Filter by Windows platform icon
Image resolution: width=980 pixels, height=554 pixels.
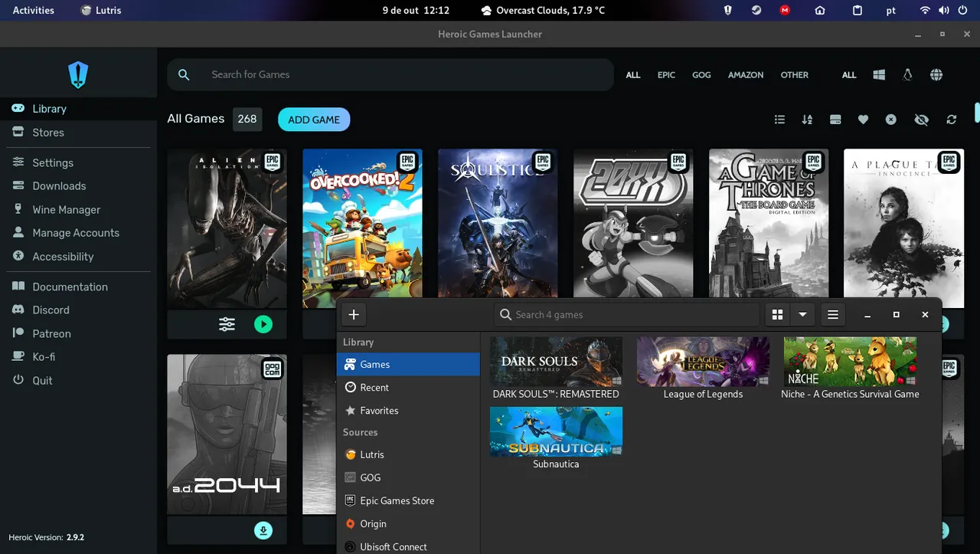point(879,75)
